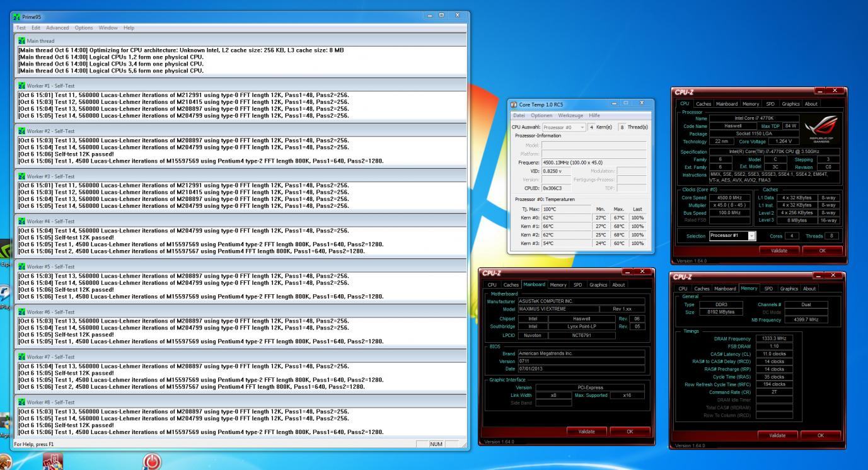Open the Test menu in Prime95

pos(21,28)
